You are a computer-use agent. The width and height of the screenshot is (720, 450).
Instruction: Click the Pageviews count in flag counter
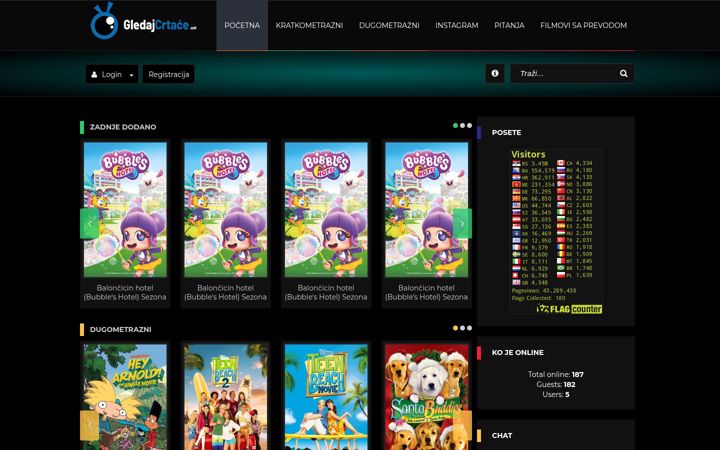point(544,291)
